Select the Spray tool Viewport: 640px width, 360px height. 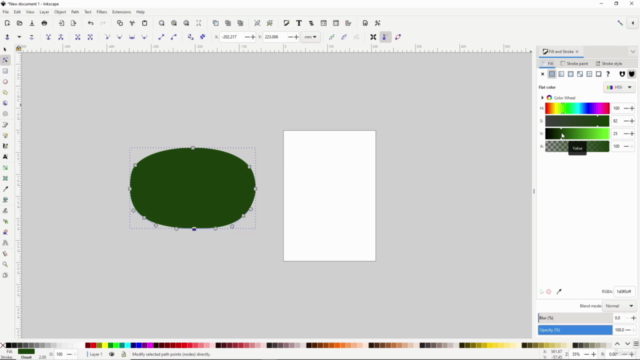coord(5,221)
